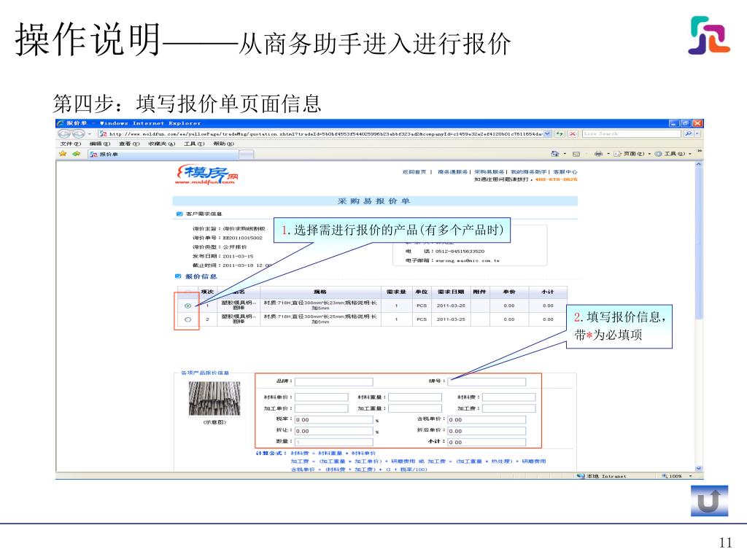
Task: Click the 材料重量 input field
Action: click(414, 397)
